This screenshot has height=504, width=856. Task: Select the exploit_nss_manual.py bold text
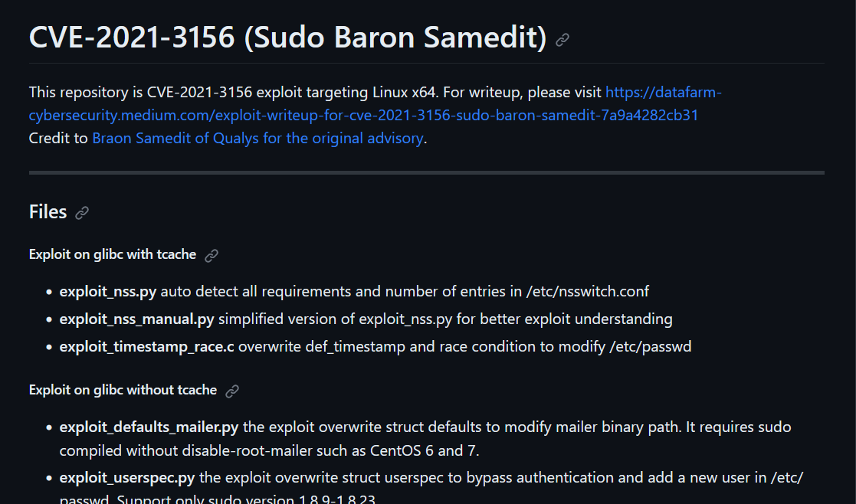[x=137, y=319]
